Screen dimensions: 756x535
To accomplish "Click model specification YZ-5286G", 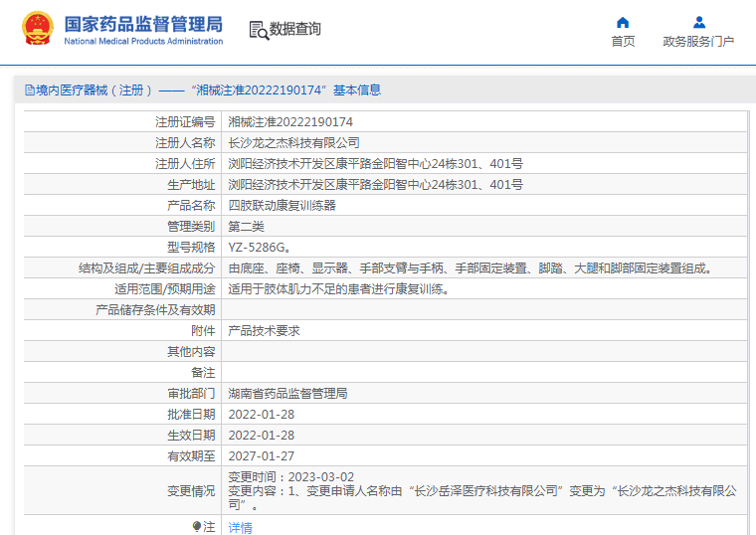I will click(x=260, y=248).
